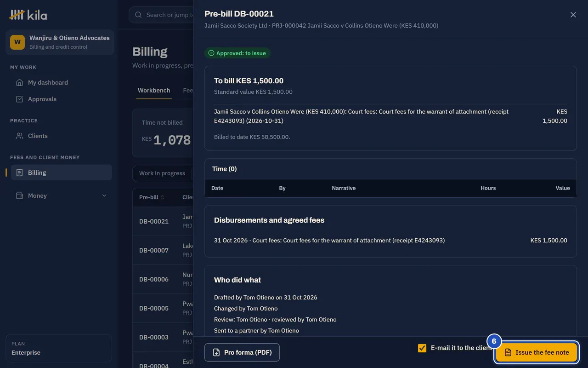
Task: Open the Work in progress filter
Action: point(162,173)
